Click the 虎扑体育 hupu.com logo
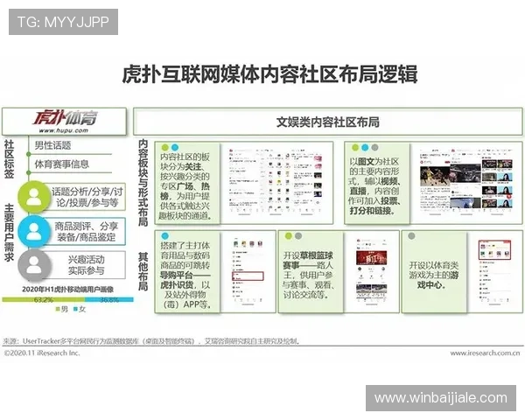The image size is (525, 420). tap(64, 122)
